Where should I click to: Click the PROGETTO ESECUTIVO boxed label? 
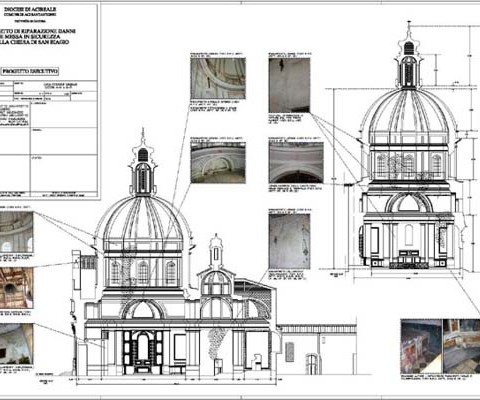(30, 71)
